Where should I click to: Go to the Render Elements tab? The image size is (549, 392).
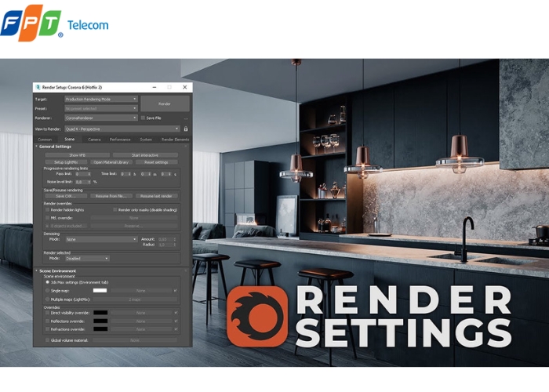pyautogui.click(x=175, y=140)
